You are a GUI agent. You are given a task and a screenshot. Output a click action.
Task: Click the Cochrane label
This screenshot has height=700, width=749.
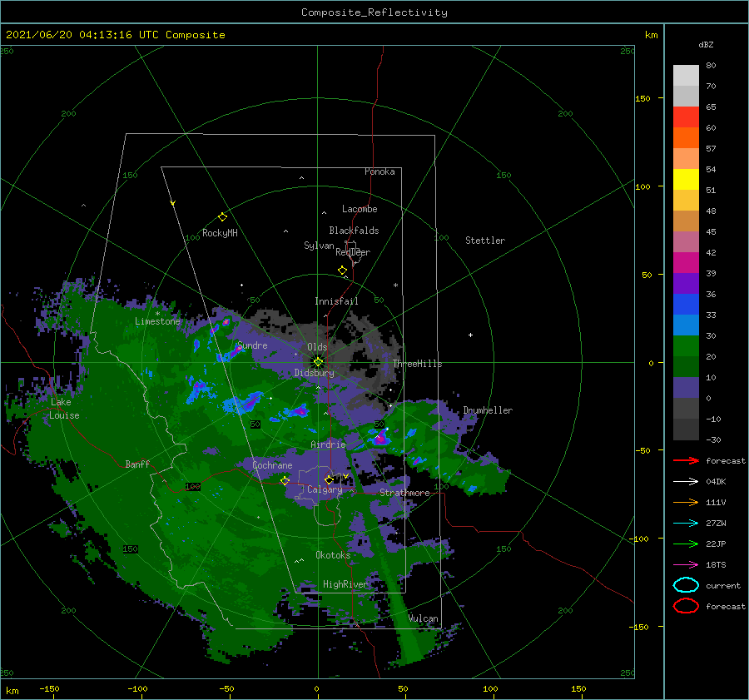tap(272, 465)
